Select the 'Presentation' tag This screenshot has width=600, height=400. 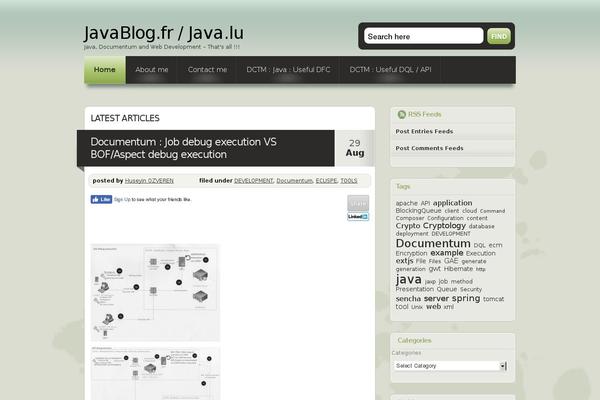click(x=414, y=289)
